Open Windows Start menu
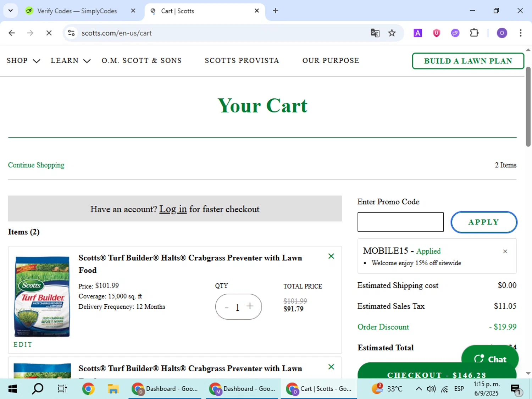 (x=12, y=389)
